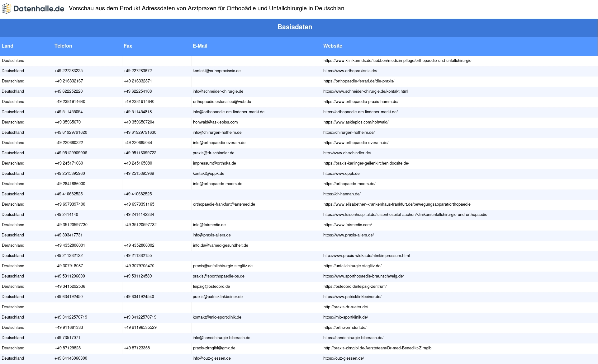The height and width of the screenshot is (364, 598).
Task: Select the Telefon column header
Action: (63, 46)
